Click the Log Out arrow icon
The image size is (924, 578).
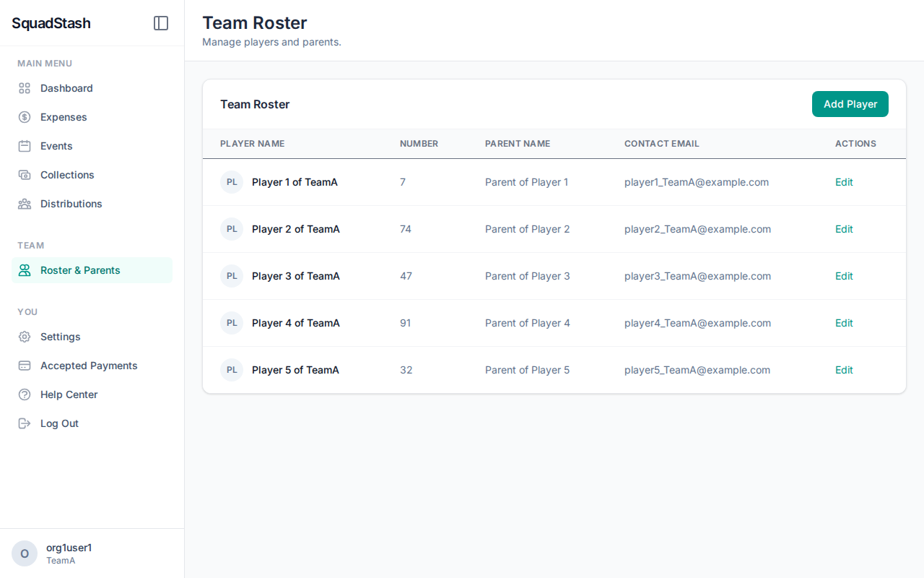pyautogui.click(x=23, y=423)
